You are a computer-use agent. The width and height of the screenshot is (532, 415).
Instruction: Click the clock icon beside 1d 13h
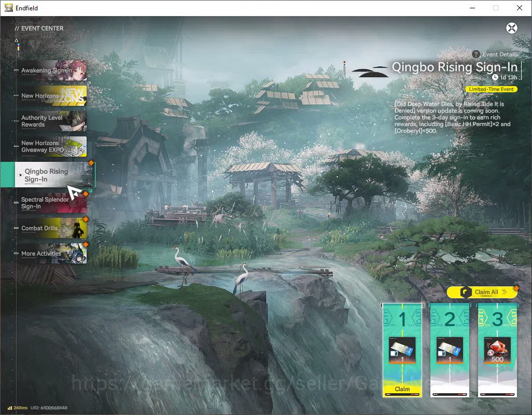[495, 77]
